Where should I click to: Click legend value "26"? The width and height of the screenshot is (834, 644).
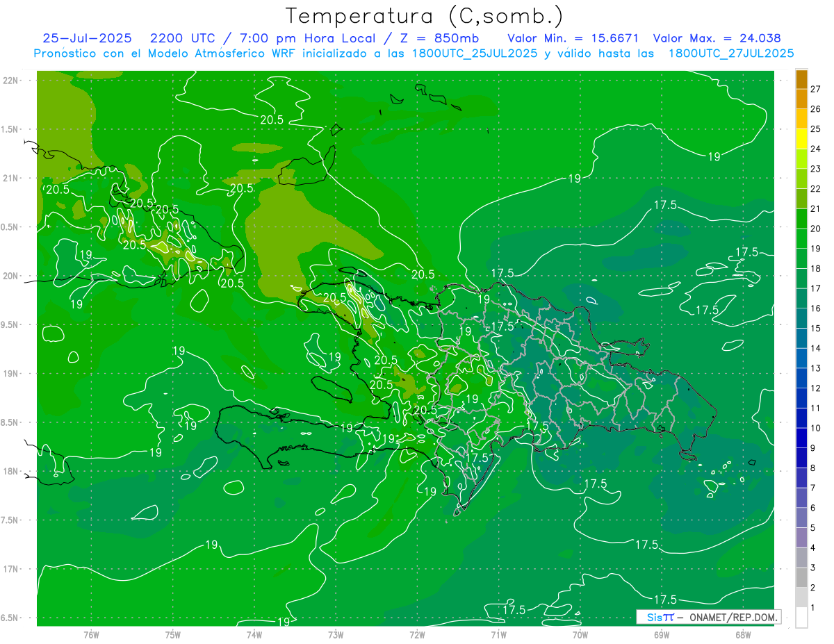tap(815, 109)
